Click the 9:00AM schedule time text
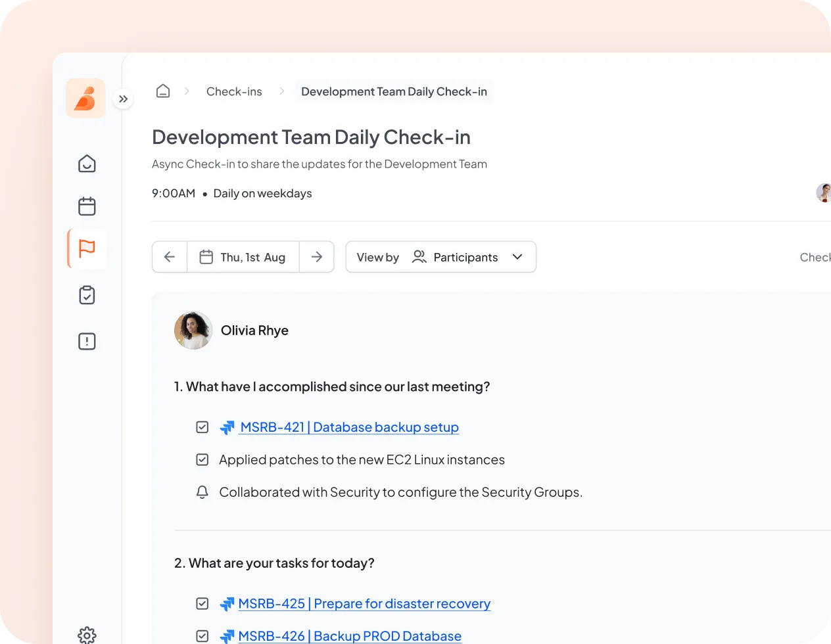The image size is (831, 644). [x=174, y=193]
